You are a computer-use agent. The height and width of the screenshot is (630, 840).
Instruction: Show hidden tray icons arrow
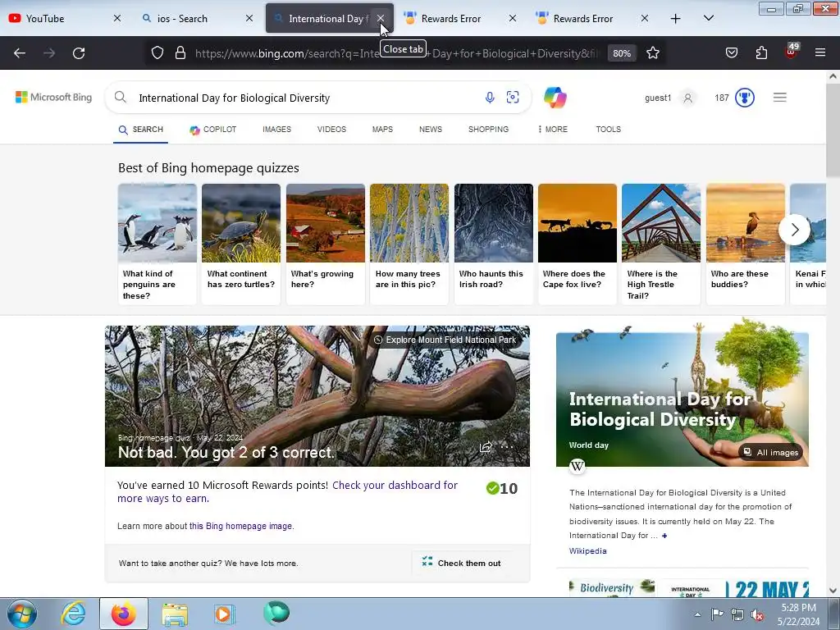click(697, 614)
